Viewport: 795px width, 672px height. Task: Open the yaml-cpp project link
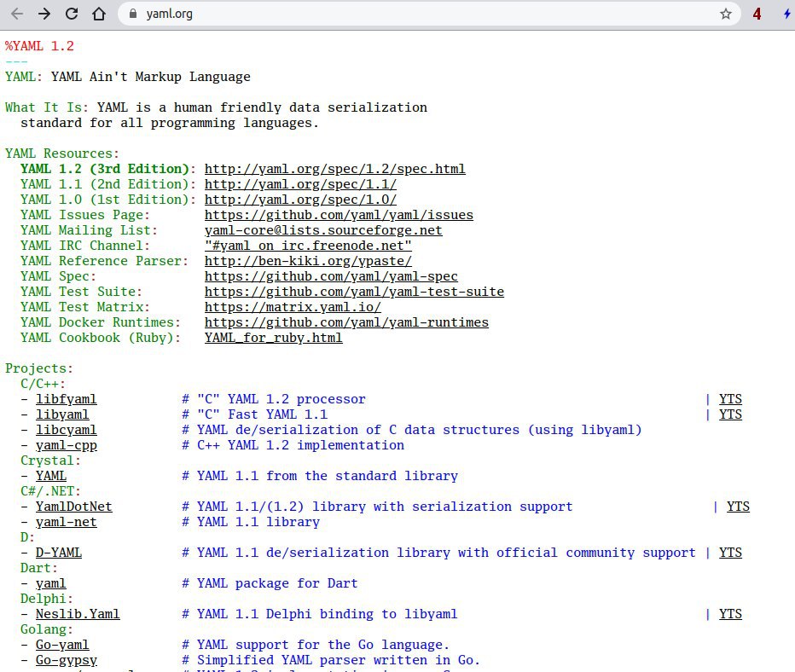[66, 445]
